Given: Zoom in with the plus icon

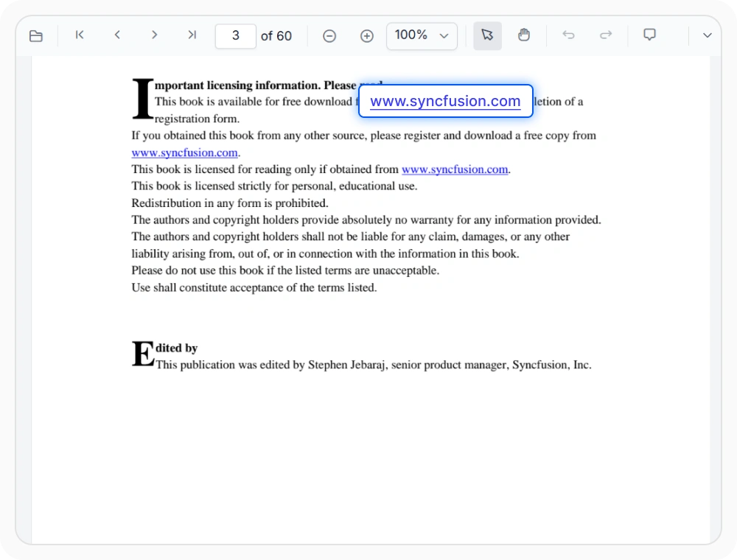Looking at the screenshot, I should [x=366, y=35].
